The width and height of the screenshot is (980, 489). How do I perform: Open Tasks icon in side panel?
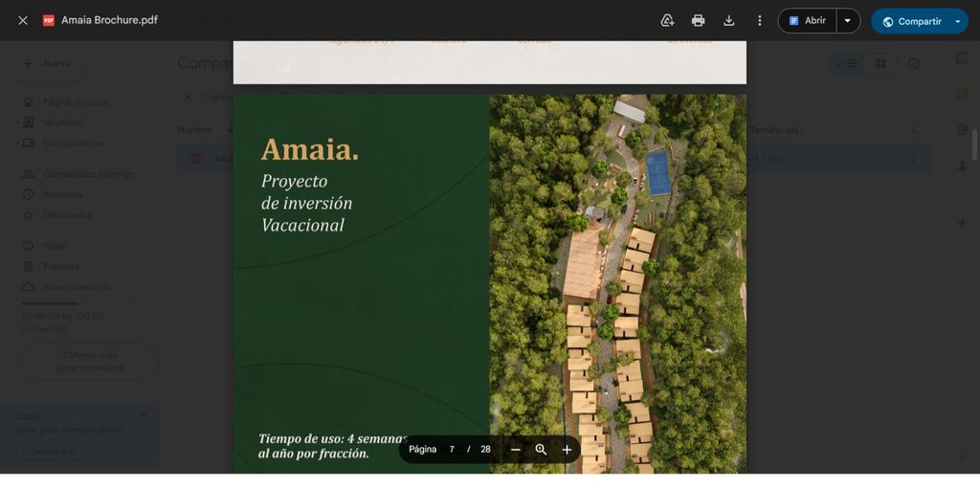pos(962,130)
